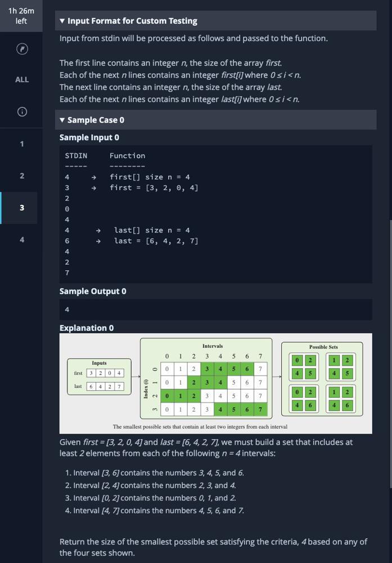Click the Possible Sets panel in diagram
The image size is (392, 563).
(x=323, y=378)
